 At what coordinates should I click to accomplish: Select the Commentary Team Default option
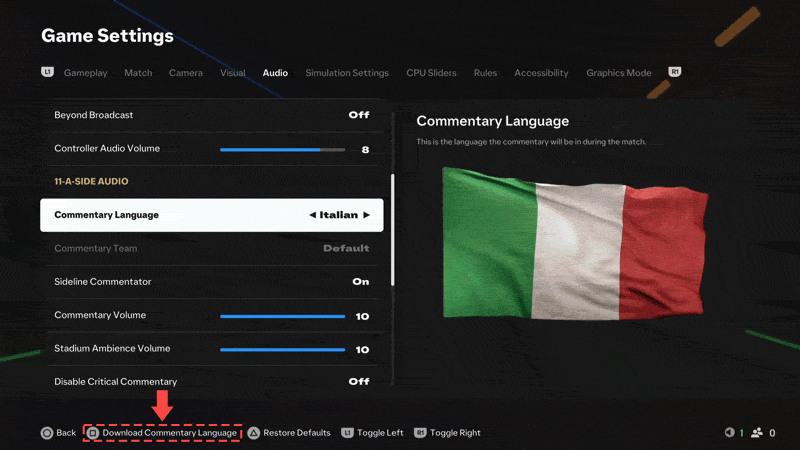(x=345, y=248)
